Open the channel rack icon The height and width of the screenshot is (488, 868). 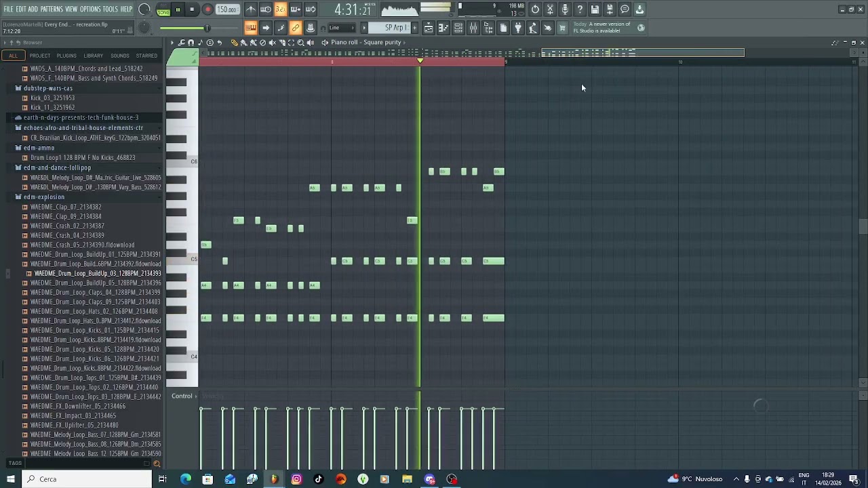458,28
